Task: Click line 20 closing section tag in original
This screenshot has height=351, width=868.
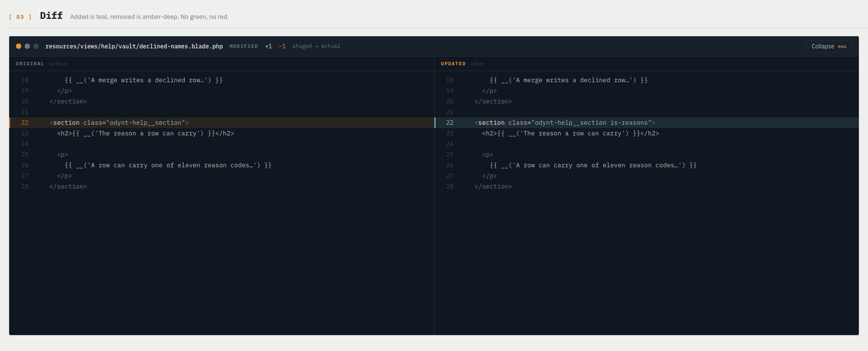Action: pos(68,102)
